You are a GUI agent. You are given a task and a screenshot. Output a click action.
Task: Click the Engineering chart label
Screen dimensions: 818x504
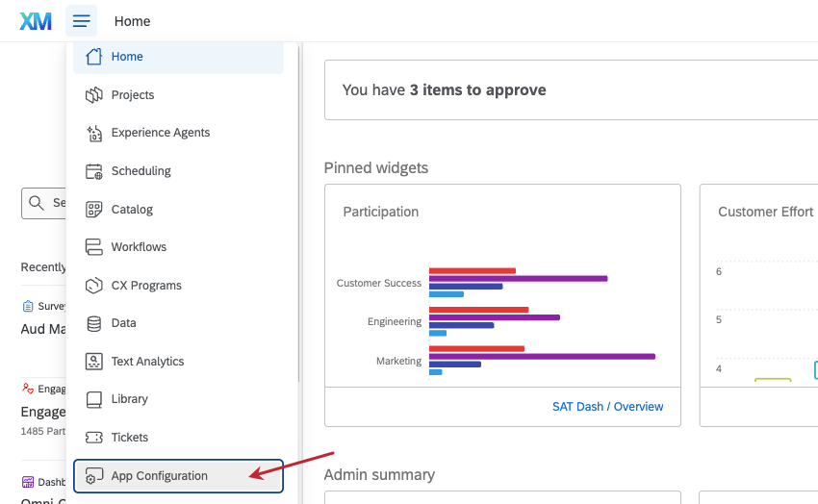coord(395,321)
